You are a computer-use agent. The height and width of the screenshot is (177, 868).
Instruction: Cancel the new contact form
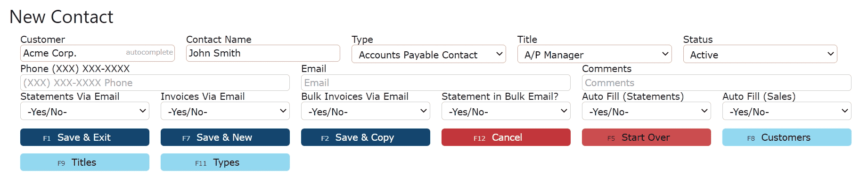(506, 137)
